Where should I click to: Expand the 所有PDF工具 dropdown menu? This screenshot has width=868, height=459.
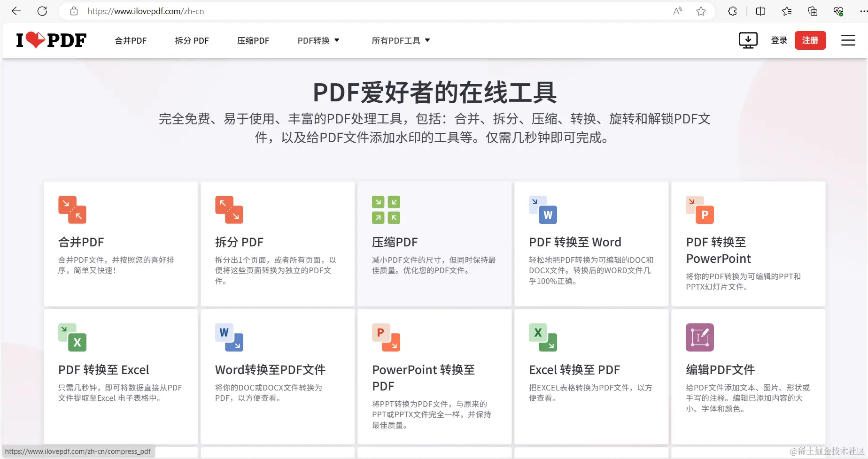pyautogui.click(x=401, y=41)
